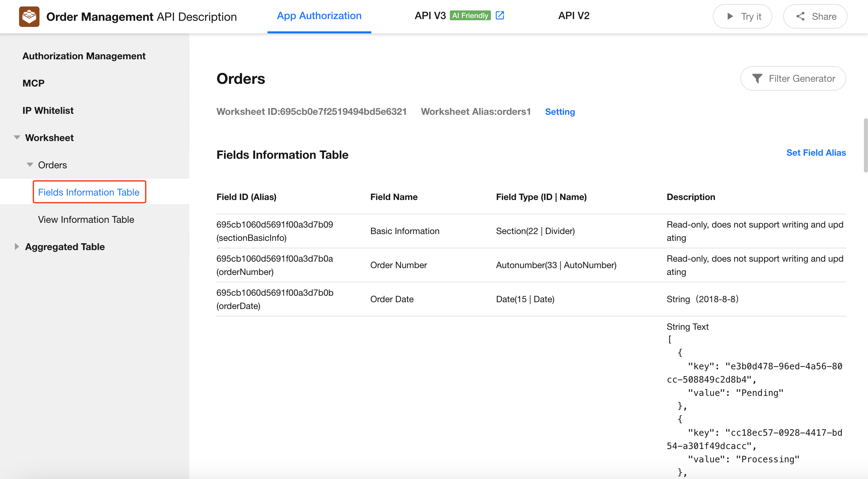Click the Set Field Alias link
This screenshot has height=479, width=868.
point(816,153)
